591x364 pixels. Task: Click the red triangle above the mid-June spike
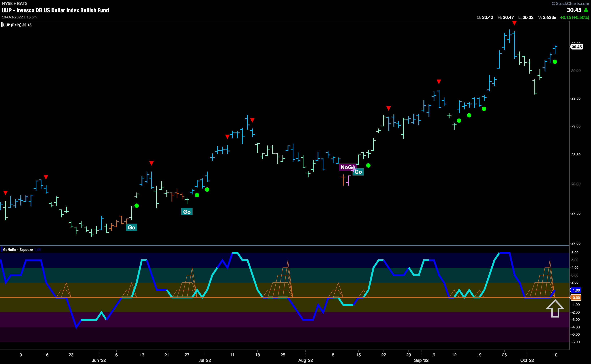pyautogui.click(x=151, y=163)
